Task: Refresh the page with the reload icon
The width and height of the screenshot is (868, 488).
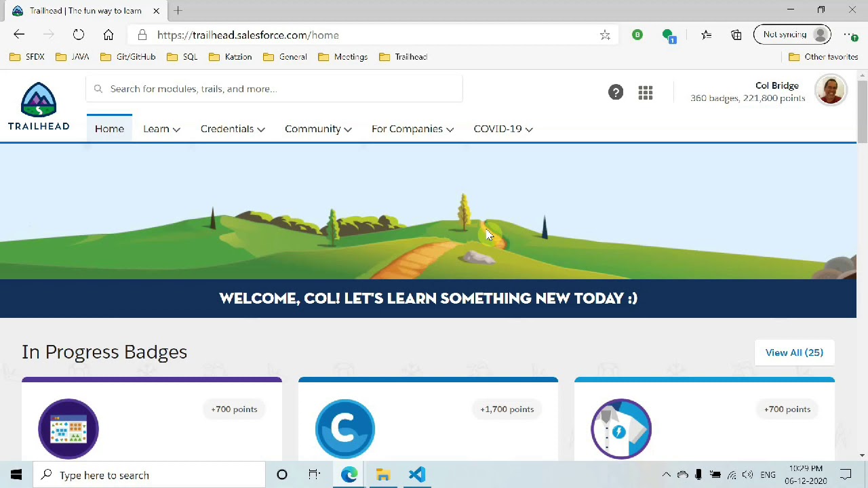Action: 79,35
